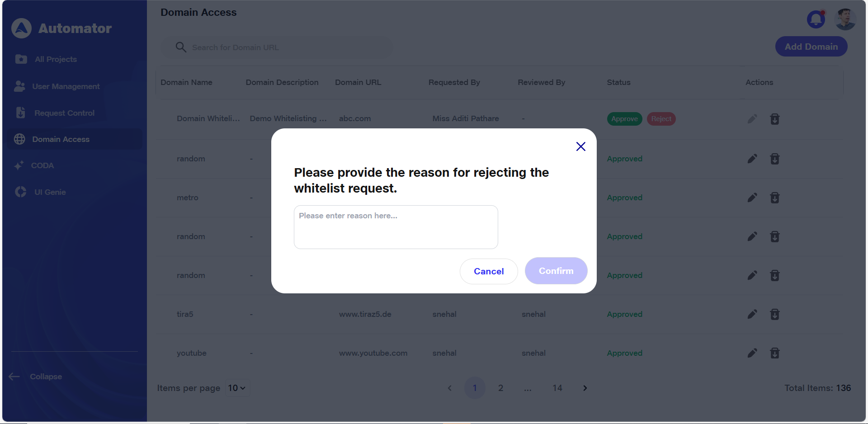Open the items per page dropdown
The height and width of the screenshot is (424, 868).
pyautogui.click(x=237, y=388)
